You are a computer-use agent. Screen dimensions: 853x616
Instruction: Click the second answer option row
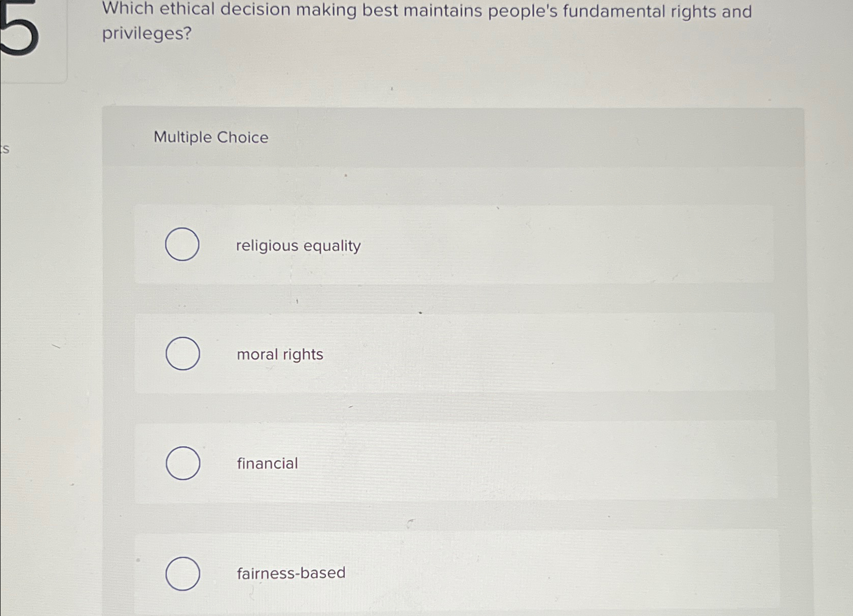[x=456, y=354]
